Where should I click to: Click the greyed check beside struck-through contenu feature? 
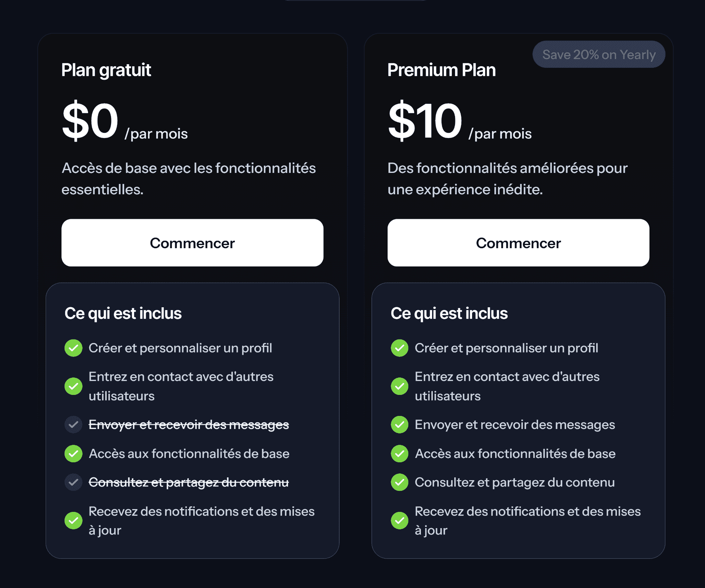point(73,483)
